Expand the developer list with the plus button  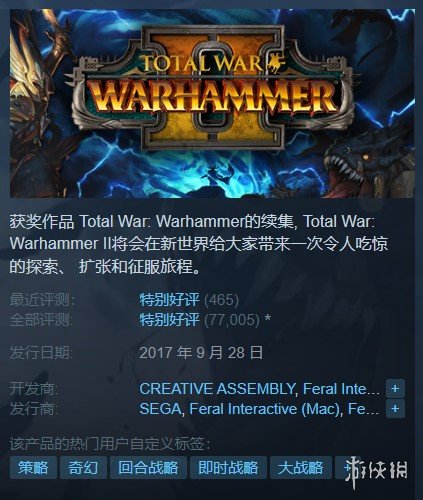point(395,389)
